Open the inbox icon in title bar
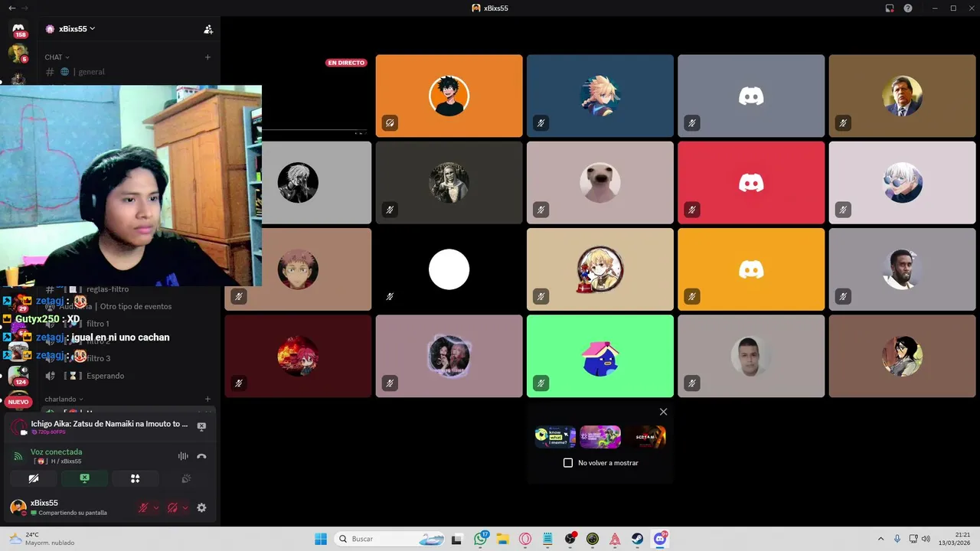Screen dimensions: 980x551 (x=890, y=8)
